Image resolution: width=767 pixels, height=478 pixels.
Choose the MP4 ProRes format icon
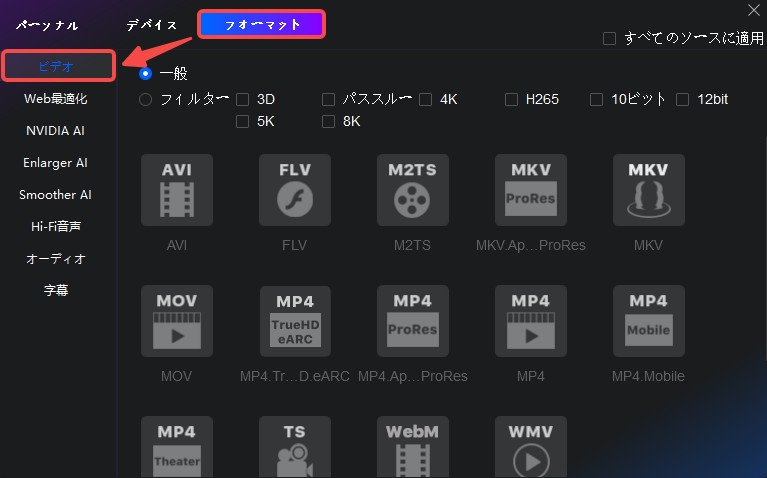412,321
